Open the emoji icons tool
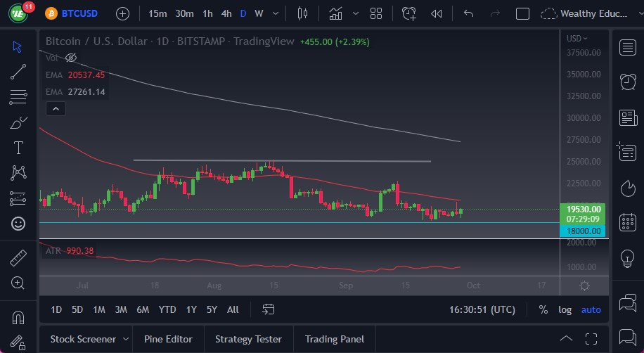 [x=18, y=224]
